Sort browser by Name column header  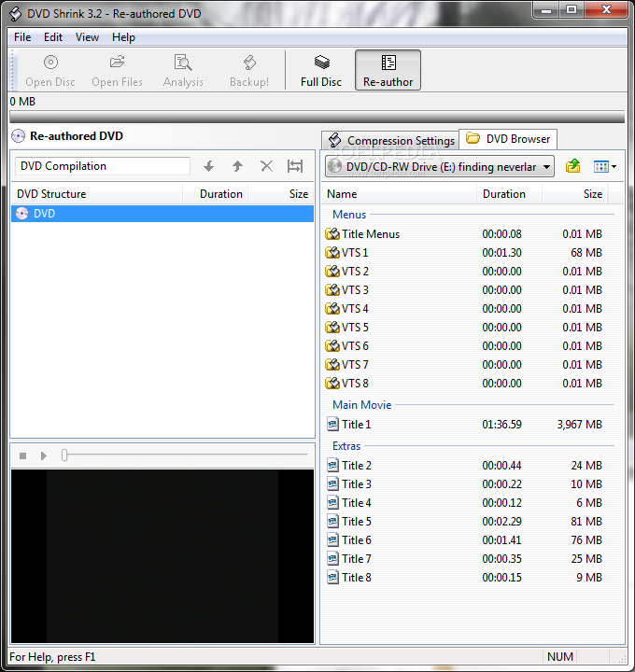(399, 194)
